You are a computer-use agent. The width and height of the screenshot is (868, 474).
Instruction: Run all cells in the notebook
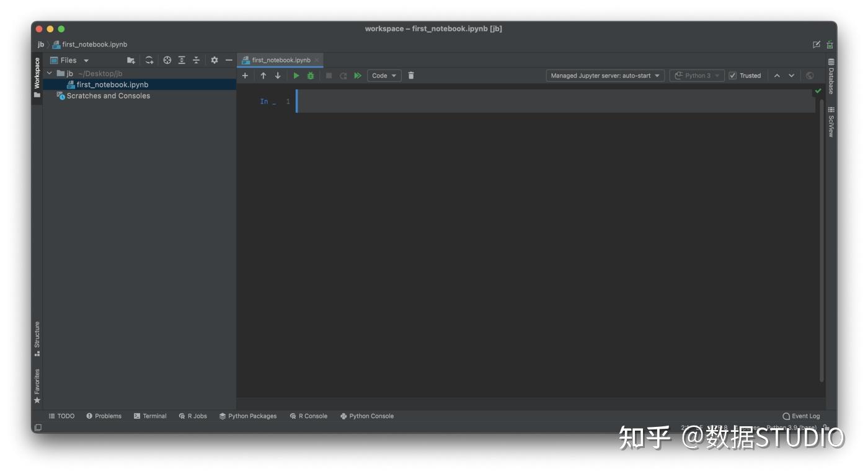coord(358,75)
